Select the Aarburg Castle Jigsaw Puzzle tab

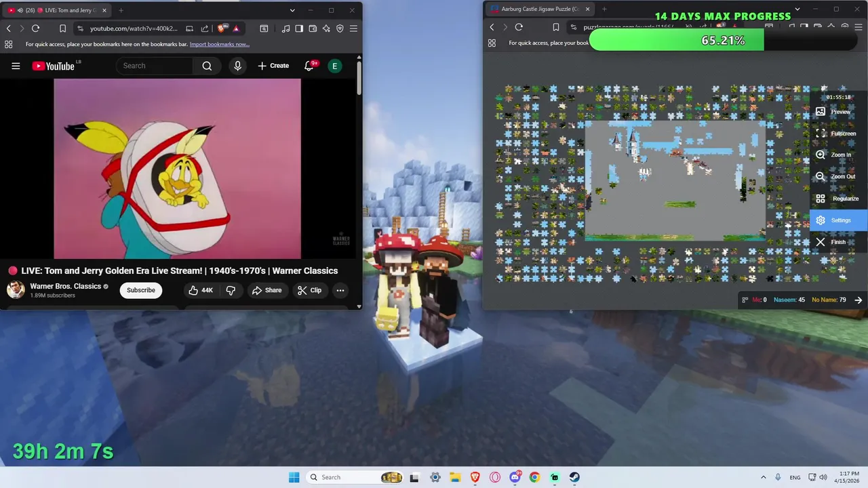(x=540, y=9)
